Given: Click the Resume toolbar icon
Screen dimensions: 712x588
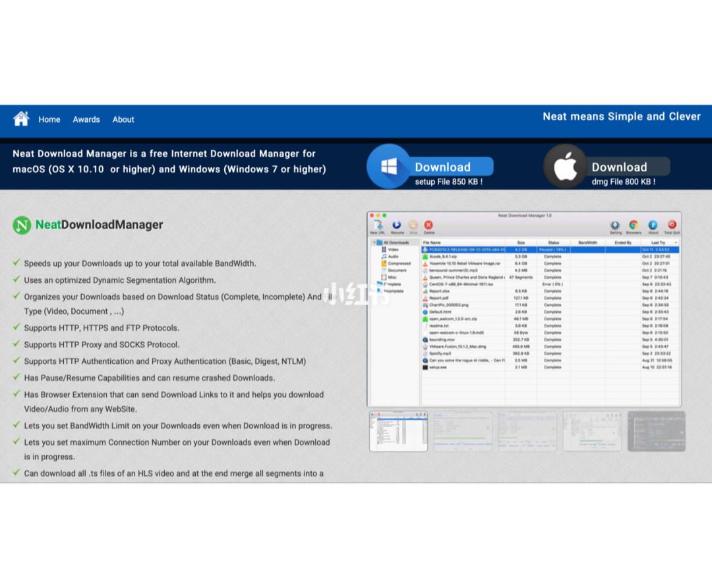Looking at the screenshot, I should click(397, 226).
